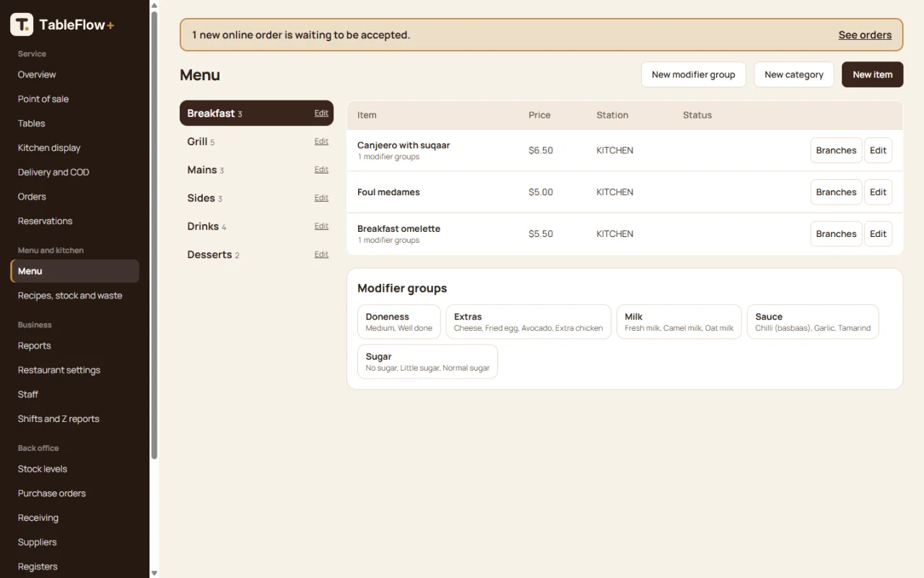Edit the Grill category

[x=321, y=142]
